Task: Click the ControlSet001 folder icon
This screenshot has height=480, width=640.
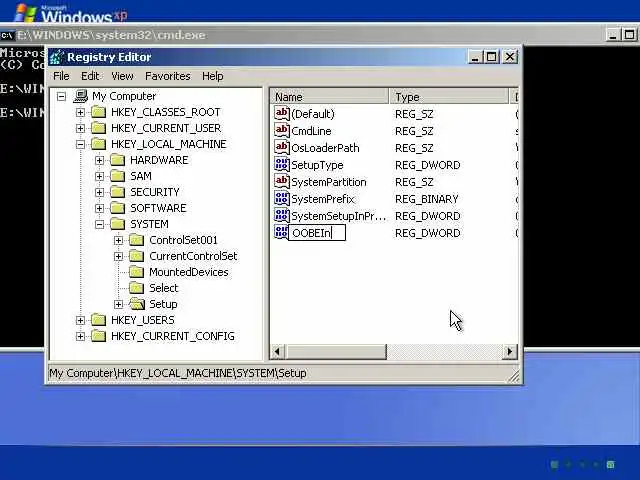Action: click(x=136, y=240)
